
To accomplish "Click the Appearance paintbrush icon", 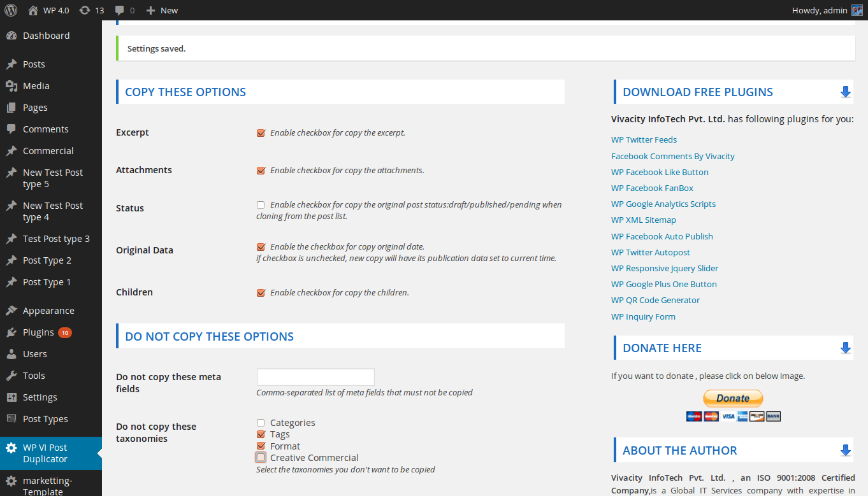I will click(x=11, y=311).
